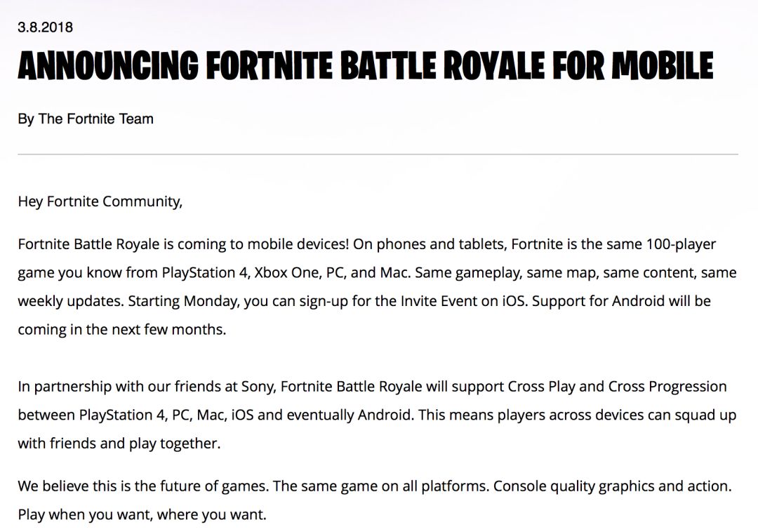Click the words Console quality graphics and action
Image resolution: width=758 pixels, height=532 pixels.
[612, 486]
